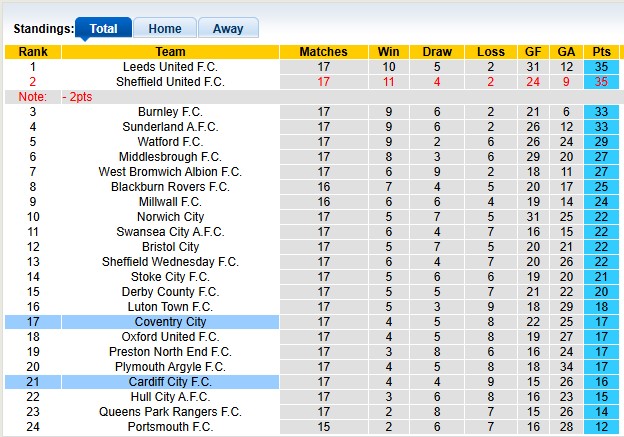The image size is (624, 437).
Task: Click the Matches column header
Action: pyautogui.click(x=323, y=52)
